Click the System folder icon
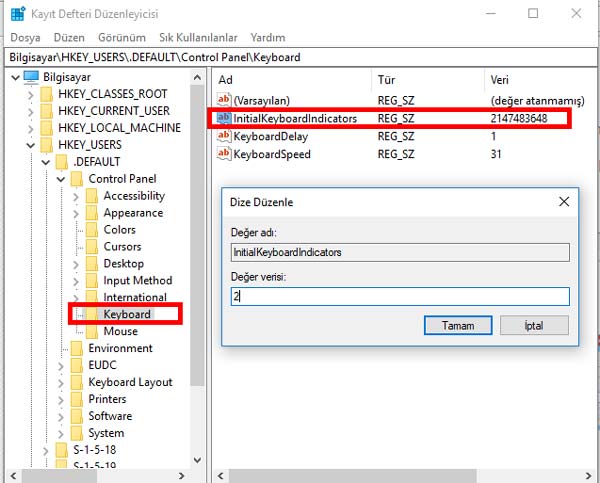600x483 pixels. pos(77,433)
